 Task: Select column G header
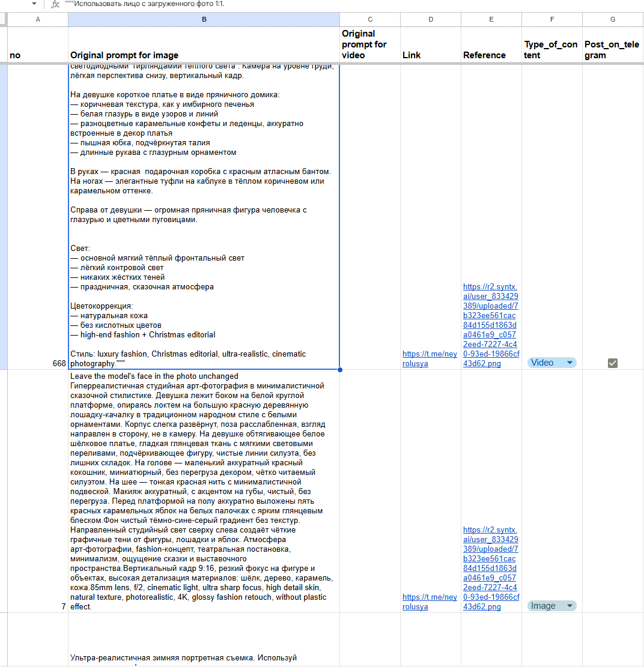(612, 19)
